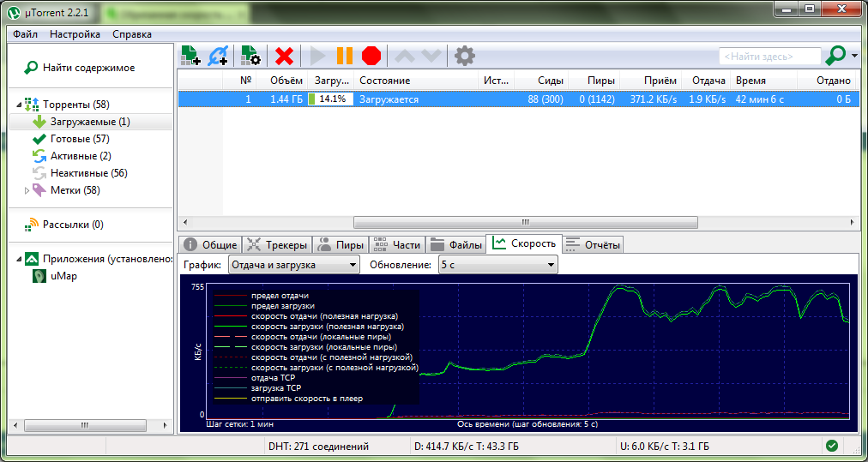The image size is (868, 462).
Task: Open the search provider dropdown arrow
Action: pyautogui.click(x=855, y=56)
